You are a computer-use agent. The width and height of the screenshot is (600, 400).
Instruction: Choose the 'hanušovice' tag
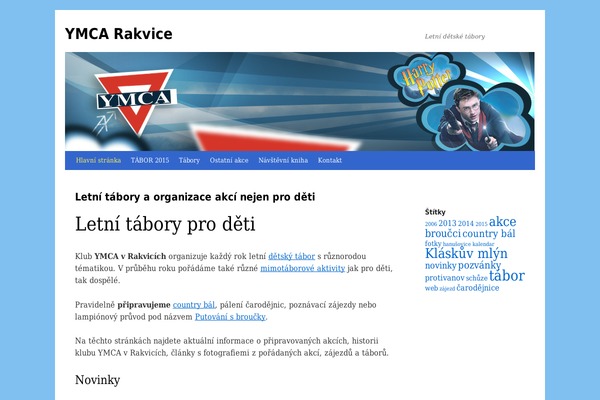(x=457, y=244)
